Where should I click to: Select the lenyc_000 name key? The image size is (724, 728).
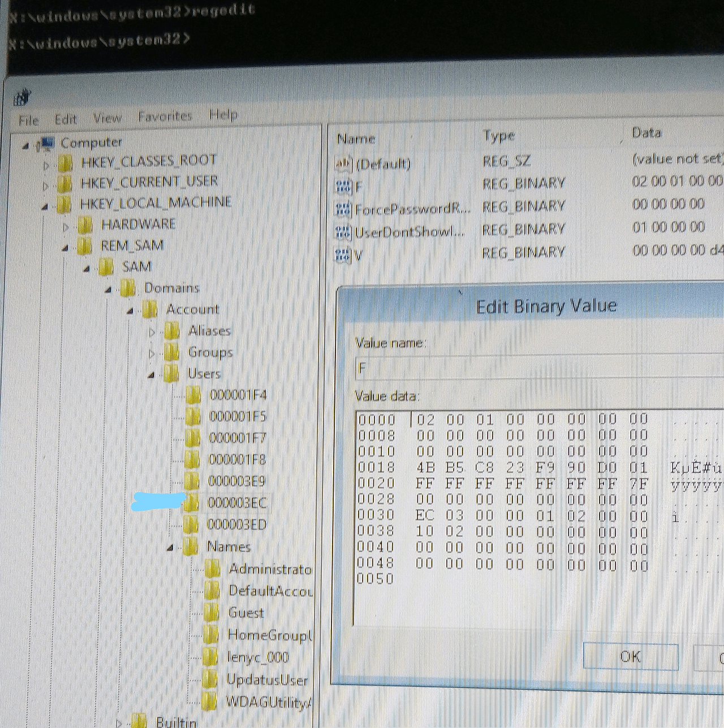[257, 657]
